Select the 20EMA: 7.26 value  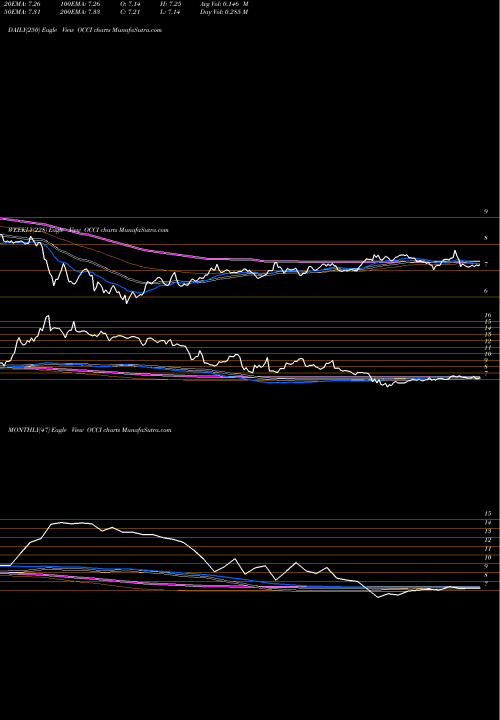point(23,4)
